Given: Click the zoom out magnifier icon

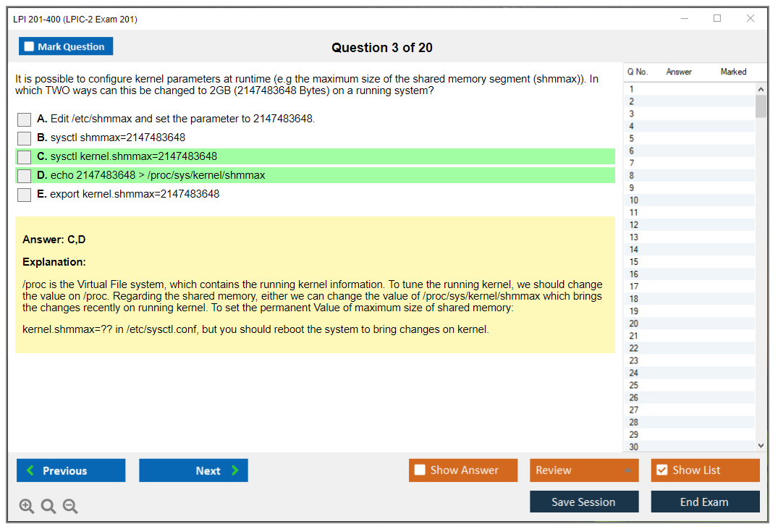Looking at the screenshot, I should point(70,507).
